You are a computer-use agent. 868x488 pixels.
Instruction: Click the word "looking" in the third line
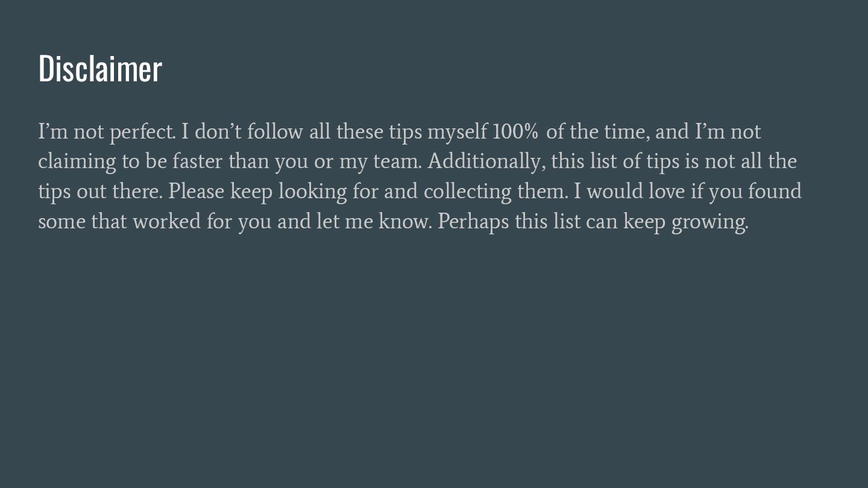pos(313,192)
